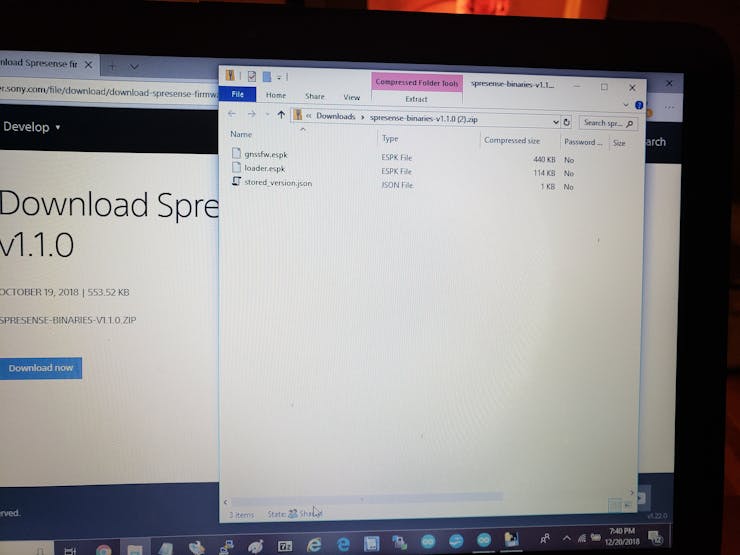The image size is (740, 555).
Task: Open the Develop menu on Sony page
Action: 31,127
